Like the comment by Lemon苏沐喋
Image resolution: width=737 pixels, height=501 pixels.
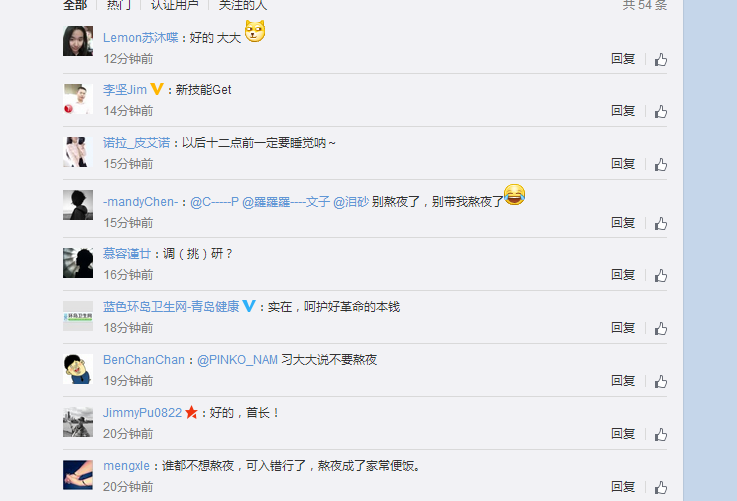click(661, 60)
